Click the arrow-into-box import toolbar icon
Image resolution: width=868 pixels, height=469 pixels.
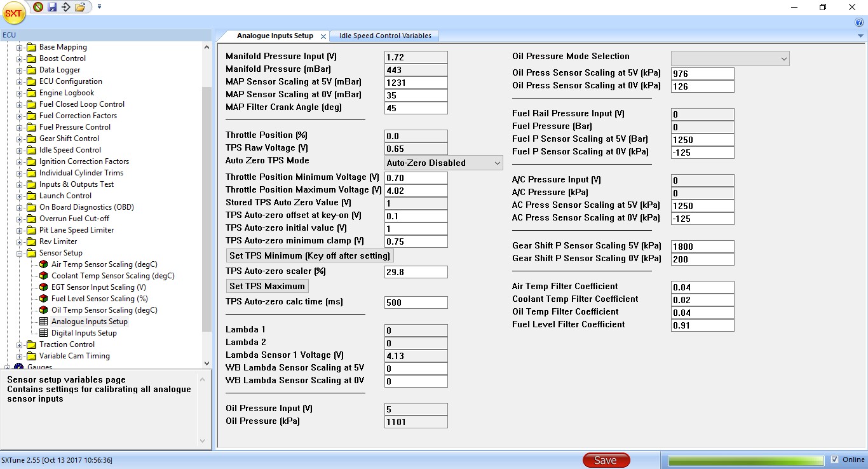coord(65,7)
